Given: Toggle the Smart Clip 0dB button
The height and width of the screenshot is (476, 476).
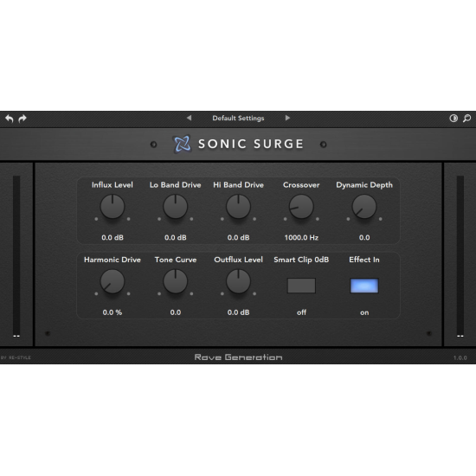Looking at the screenshot, I should coord(301,286).
